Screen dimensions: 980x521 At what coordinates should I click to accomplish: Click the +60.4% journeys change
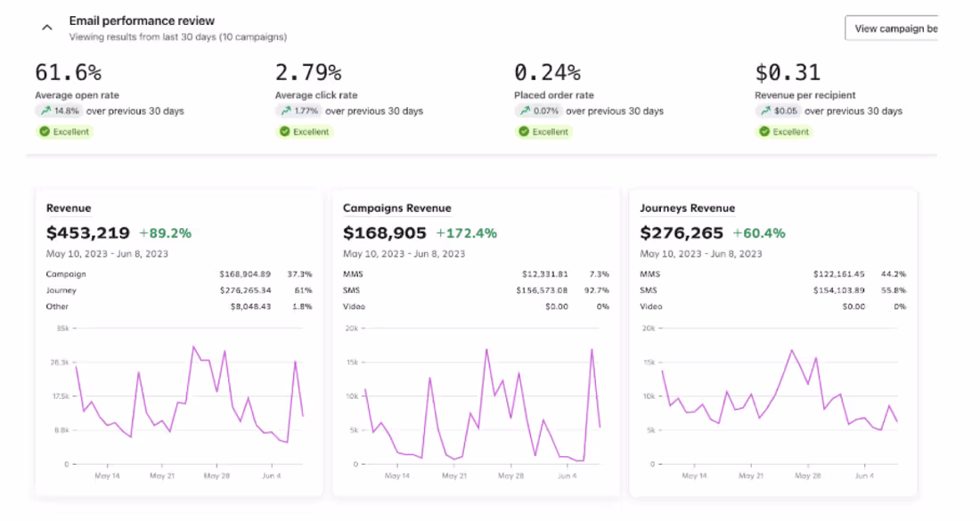759,233
